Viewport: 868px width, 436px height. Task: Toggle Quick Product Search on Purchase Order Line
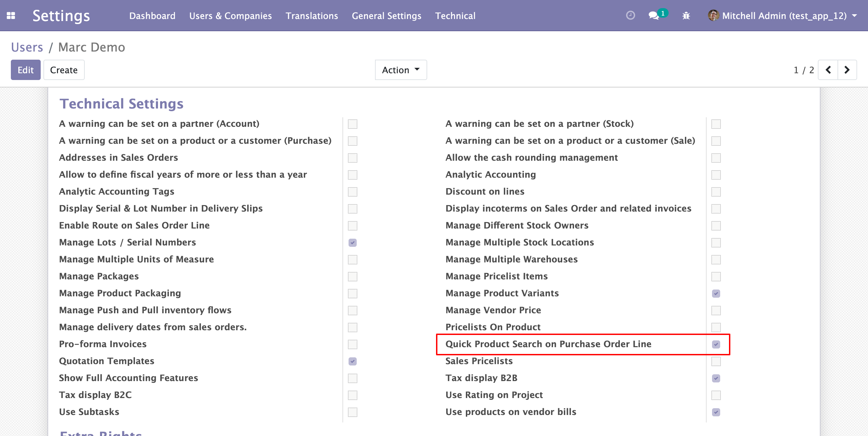716,344
